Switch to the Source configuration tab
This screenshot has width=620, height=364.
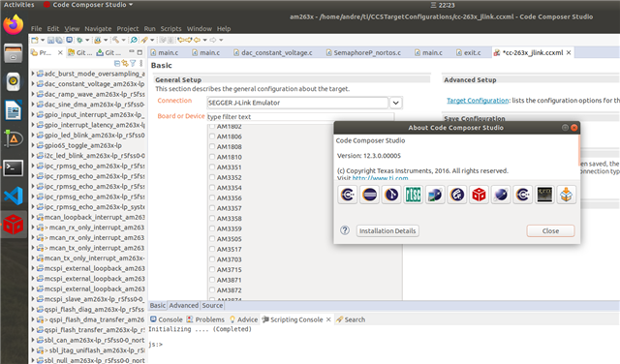coord(212,306)
